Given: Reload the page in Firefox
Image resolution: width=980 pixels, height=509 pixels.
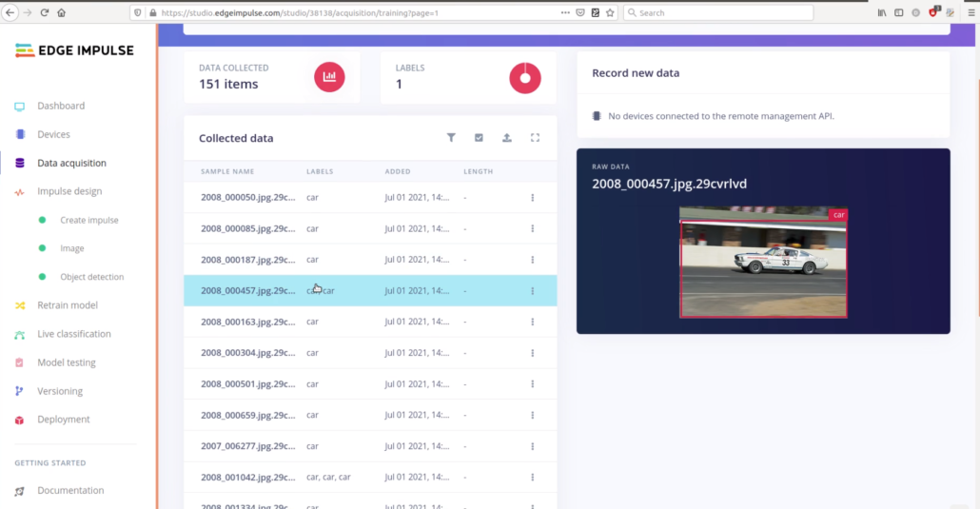Looking at the screenshot, I should (x=44, y=12).
